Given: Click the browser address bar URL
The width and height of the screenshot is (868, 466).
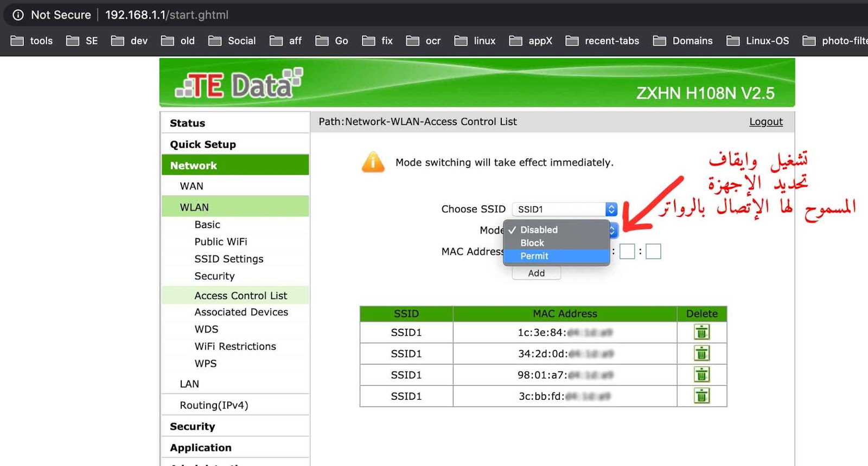Looking at the screenshot, I should (x=167, y=15).
